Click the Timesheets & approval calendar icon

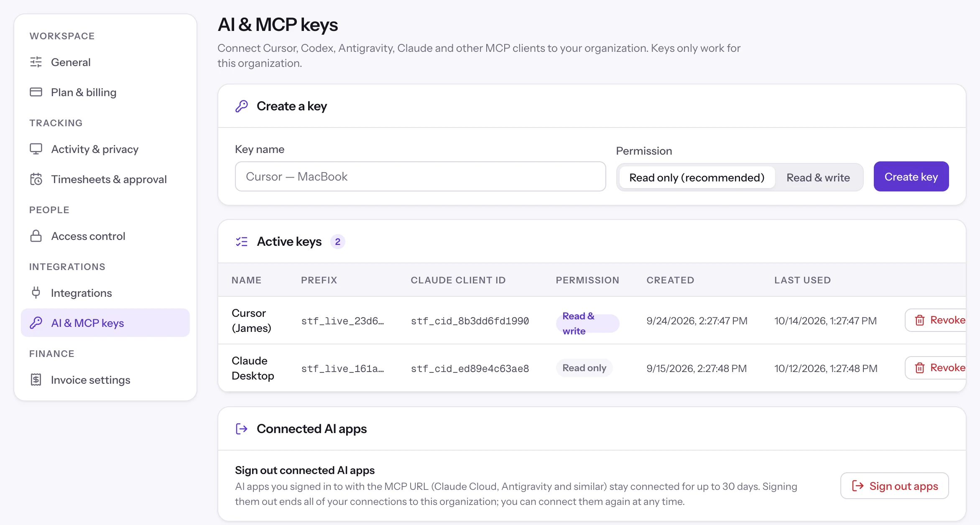pyautogui.click(x=36, y=179)
